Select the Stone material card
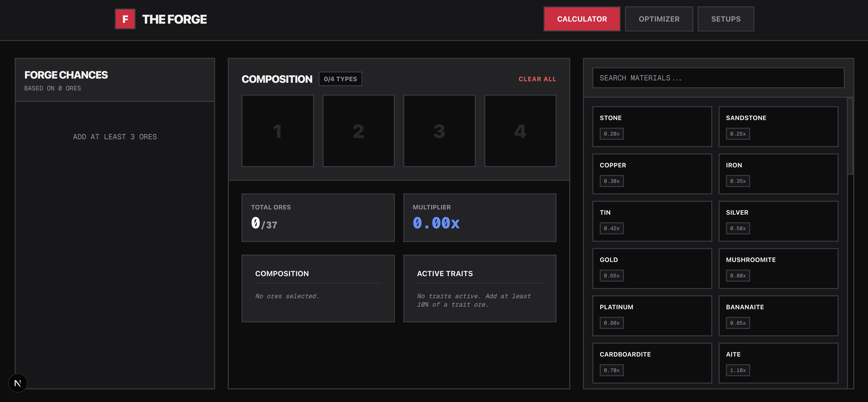Viewport: 868px width, 402px height. [x=652, y=127]
